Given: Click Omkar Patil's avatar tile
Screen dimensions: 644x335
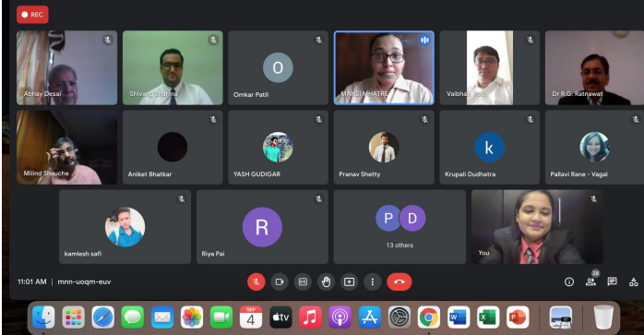Looking at the screenshot, I should [x=278, y=67].
